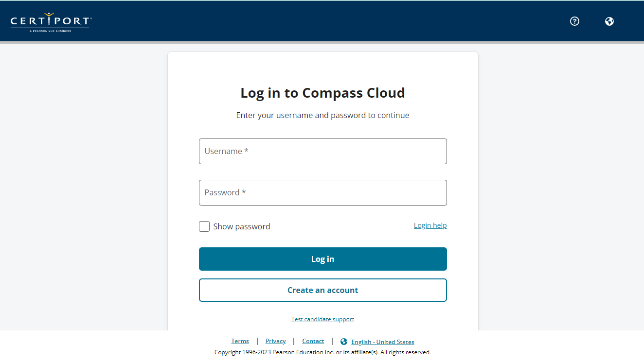Image resolution: width=644 pixels, height=362 pixels.
Task: View the Privacy policy link
Action: point(276,341)
